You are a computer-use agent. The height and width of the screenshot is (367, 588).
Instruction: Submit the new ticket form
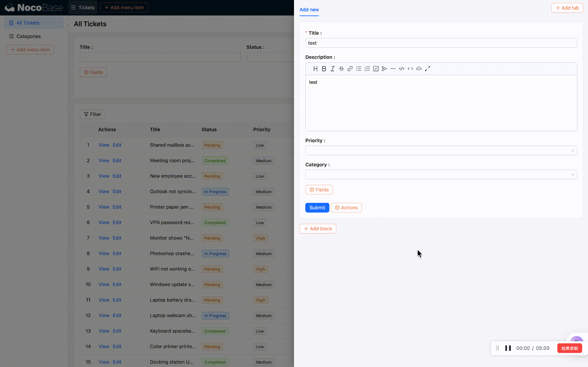coord(317,208)
